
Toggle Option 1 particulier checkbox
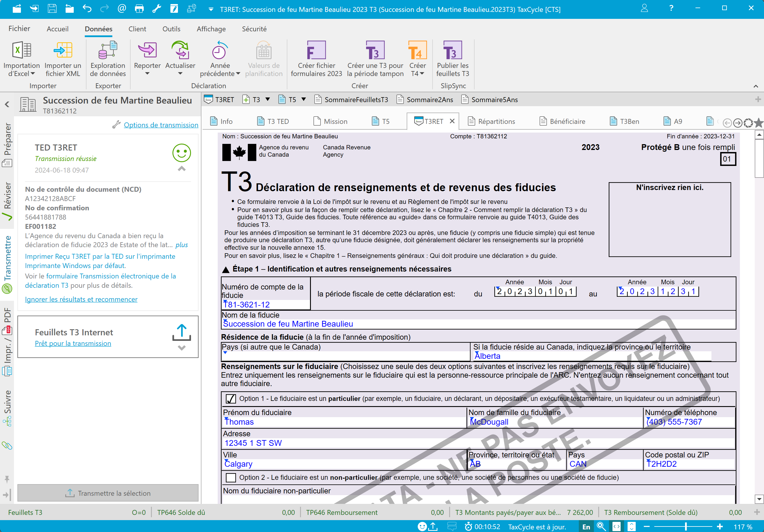pyautogui.click(x=230, y=399)
